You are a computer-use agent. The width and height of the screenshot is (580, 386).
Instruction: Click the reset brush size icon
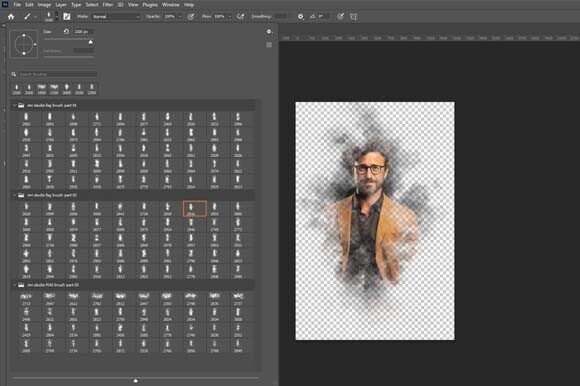(x=66, y=31)
